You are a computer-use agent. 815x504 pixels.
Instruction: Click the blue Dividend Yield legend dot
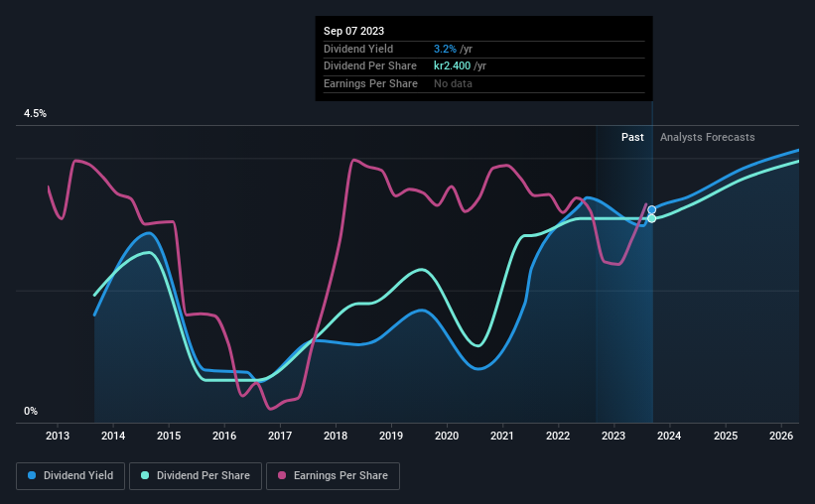(32, 475)
